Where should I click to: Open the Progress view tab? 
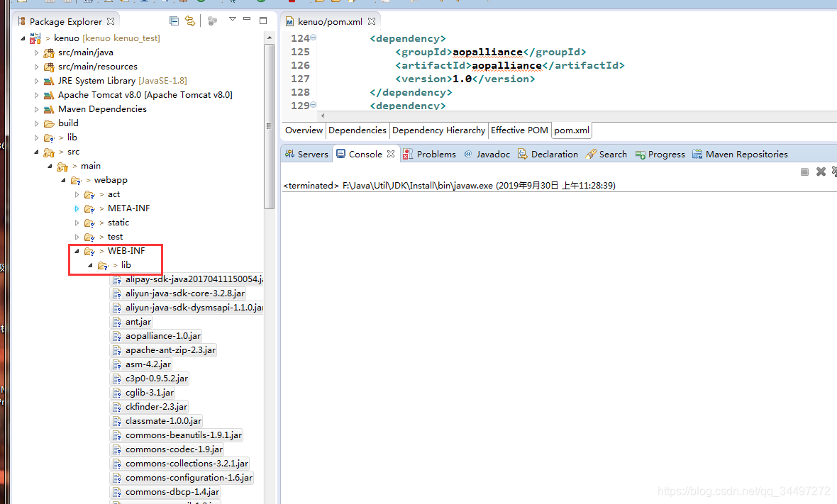click(x=660, y=154)
